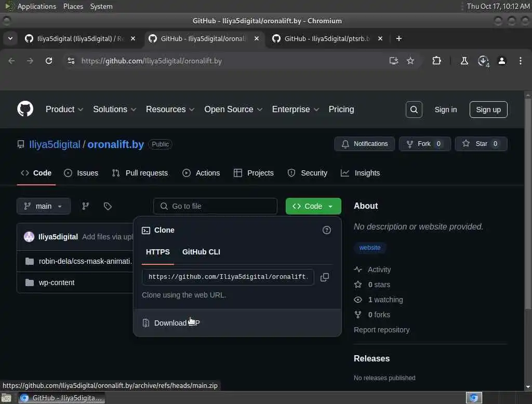532x404 pixels.
Task: Open the oronalift.by repository name link
Action: pyautogui.click(x=116, y=144)
